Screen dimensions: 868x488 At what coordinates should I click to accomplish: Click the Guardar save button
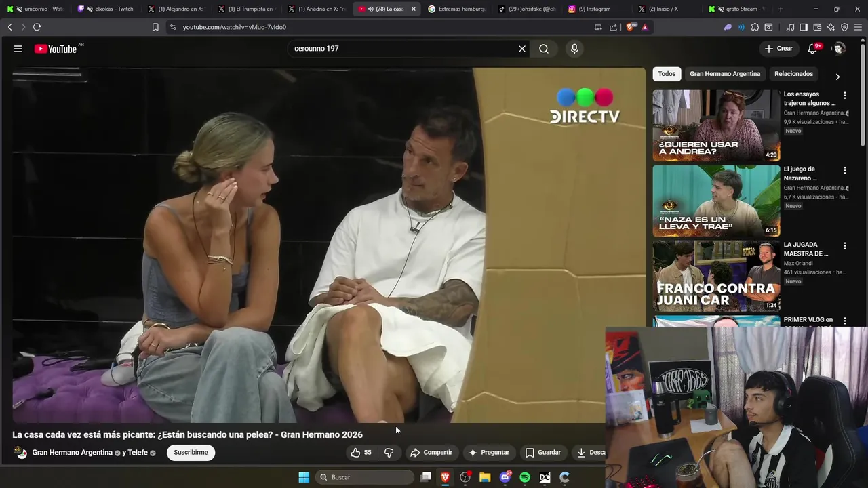[x=543, y=453]
